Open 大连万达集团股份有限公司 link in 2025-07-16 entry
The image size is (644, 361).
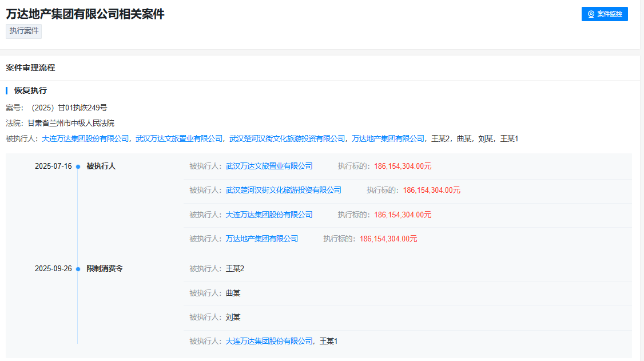[269, 215]
